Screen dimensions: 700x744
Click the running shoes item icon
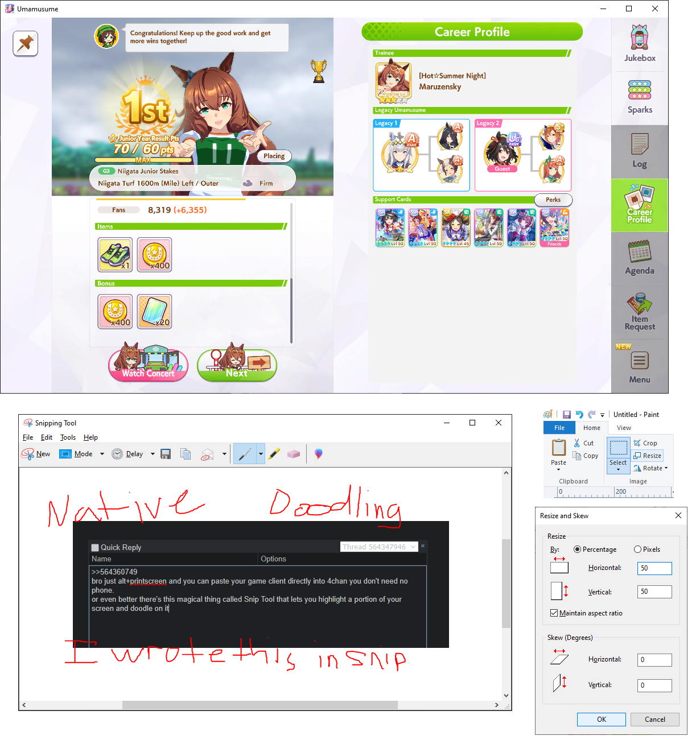[116, 255]
